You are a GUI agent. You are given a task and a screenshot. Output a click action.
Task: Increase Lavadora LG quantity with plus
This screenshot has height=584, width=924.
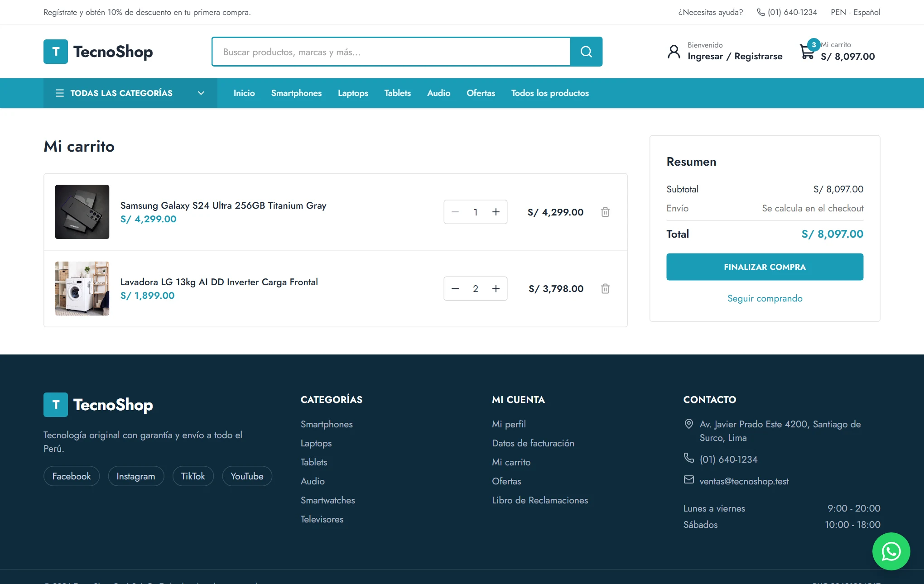point(496,288)
